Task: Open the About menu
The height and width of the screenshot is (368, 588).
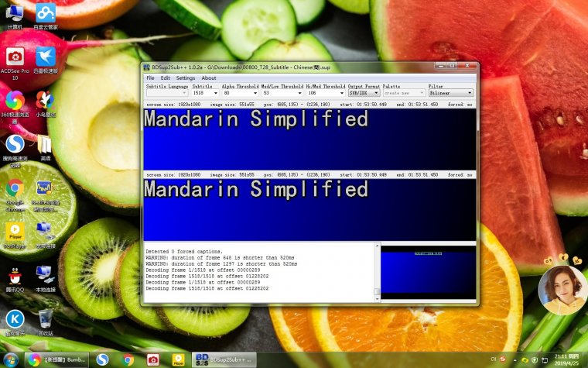Action: point(209,78)
